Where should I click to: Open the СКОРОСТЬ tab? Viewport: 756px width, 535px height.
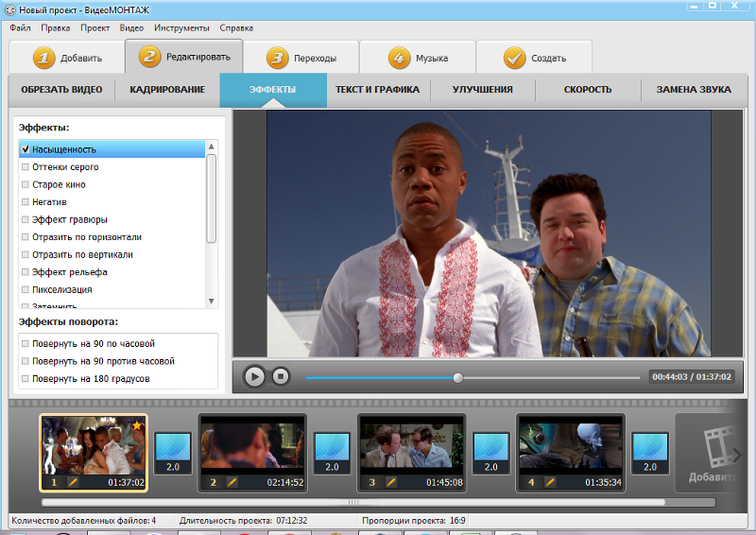pos(588,90)
